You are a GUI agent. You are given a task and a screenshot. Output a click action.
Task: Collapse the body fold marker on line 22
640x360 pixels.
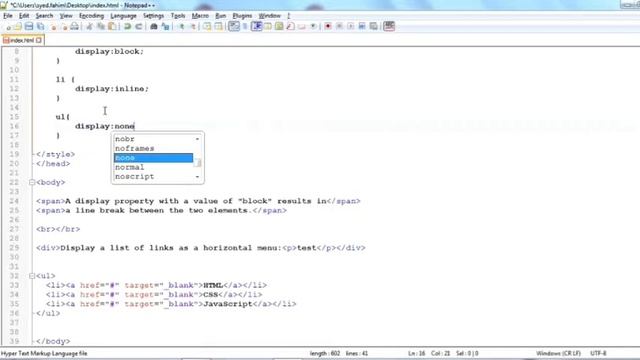click(32, 182)
